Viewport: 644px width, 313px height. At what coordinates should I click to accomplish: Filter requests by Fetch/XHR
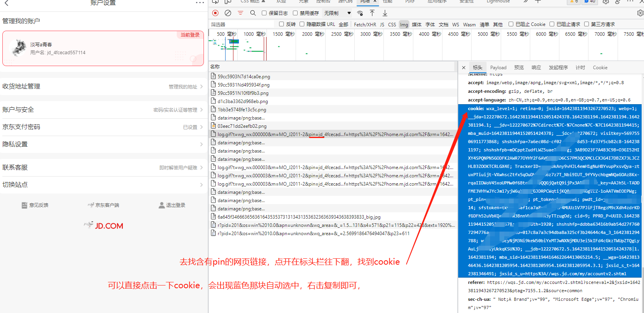click(x=365, y=24)
